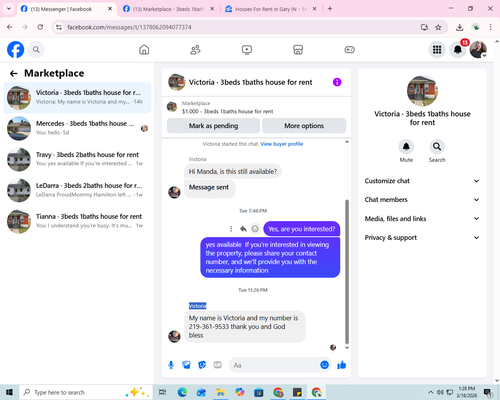Send a thumbs-up like
500x400 pixels.
(342, 365)
